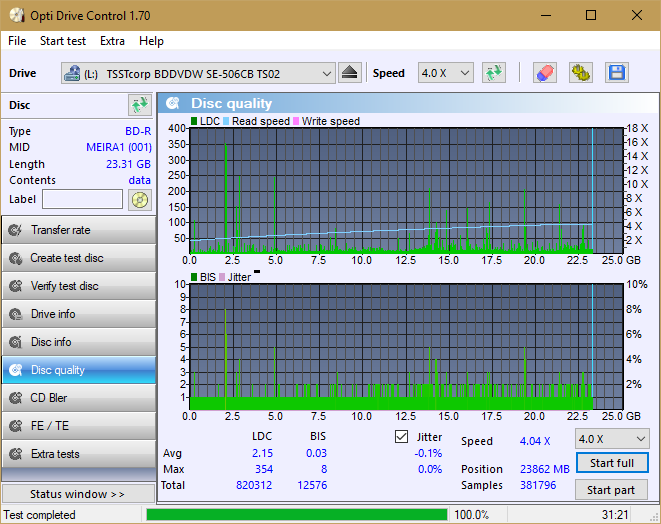Select CD Bler in sidebar

tap(79, 398)
